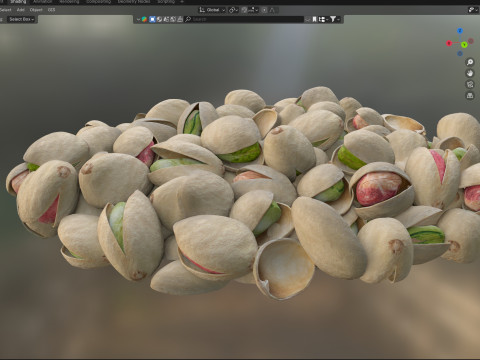The height and width of the screenshot is (360, 480).
Task: Select the highlighted blue square filter icon
Action: coord(152,19)
